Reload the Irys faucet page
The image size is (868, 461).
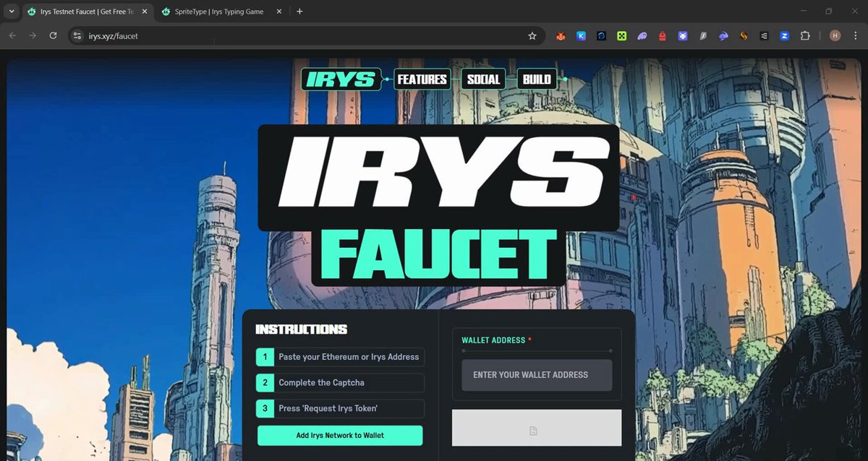pyautogui.click(x=53, y=35)
